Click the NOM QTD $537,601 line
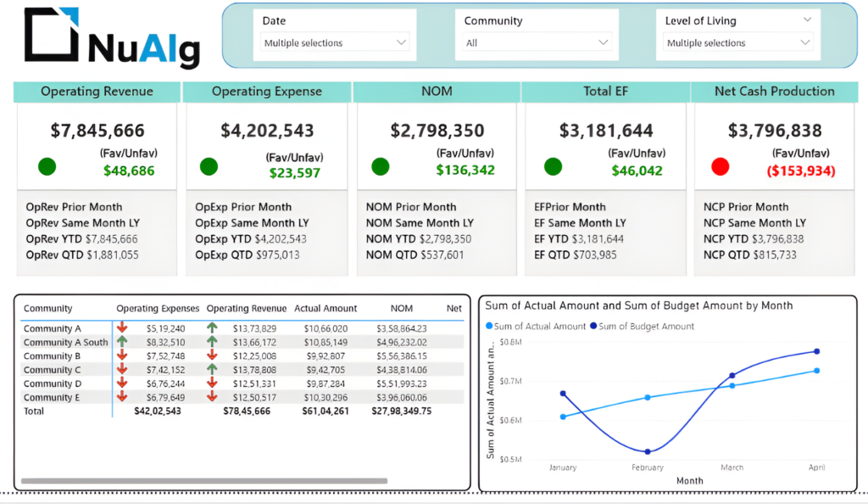The image size is (868, 504). 415,255
